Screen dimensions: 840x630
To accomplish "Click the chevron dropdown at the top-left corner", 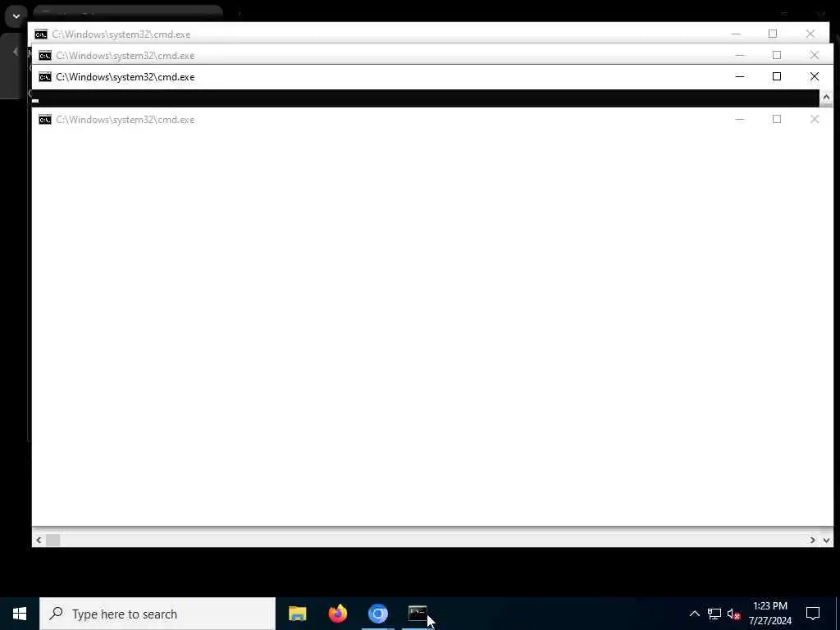I will pos(16,16).
